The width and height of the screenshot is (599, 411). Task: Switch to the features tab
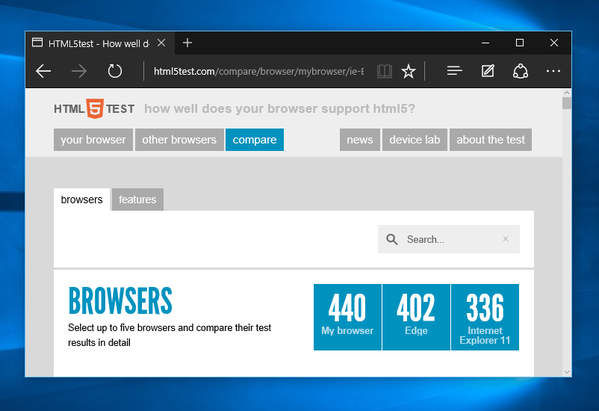[x=138, y=199]
